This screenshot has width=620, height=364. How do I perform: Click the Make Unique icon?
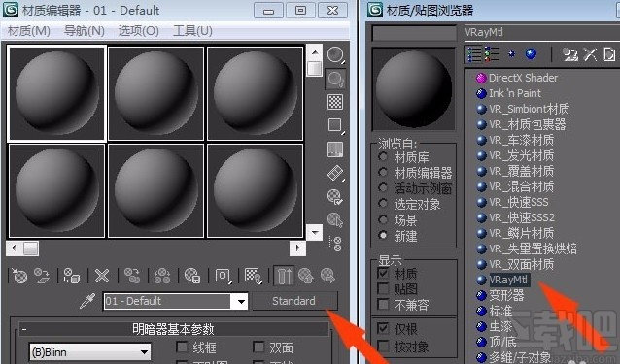click(162, 276)
